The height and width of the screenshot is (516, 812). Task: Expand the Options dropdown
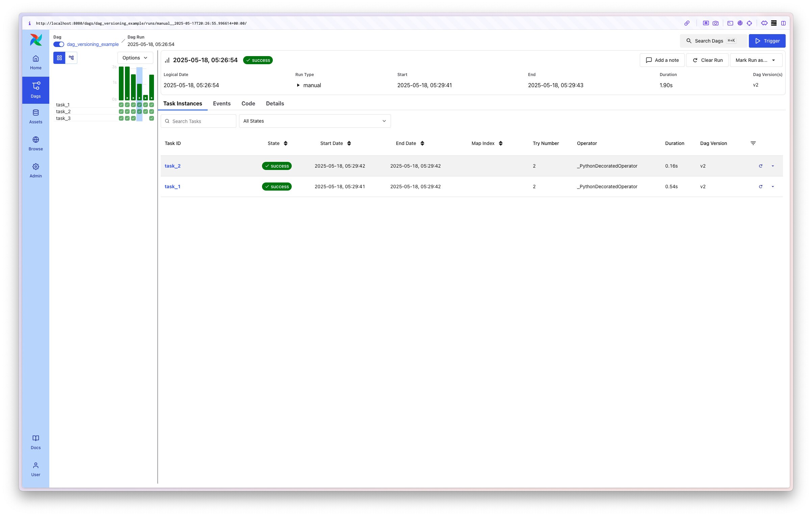[135, 58]
